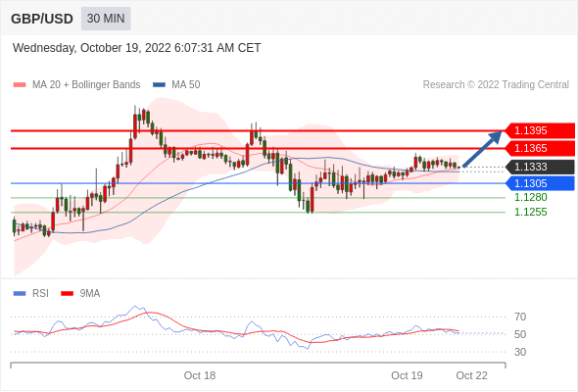The image size is (578, 392).
Task: Toggle the MA 20 + Bollinger Bands legend label
Action: (86, 85)
